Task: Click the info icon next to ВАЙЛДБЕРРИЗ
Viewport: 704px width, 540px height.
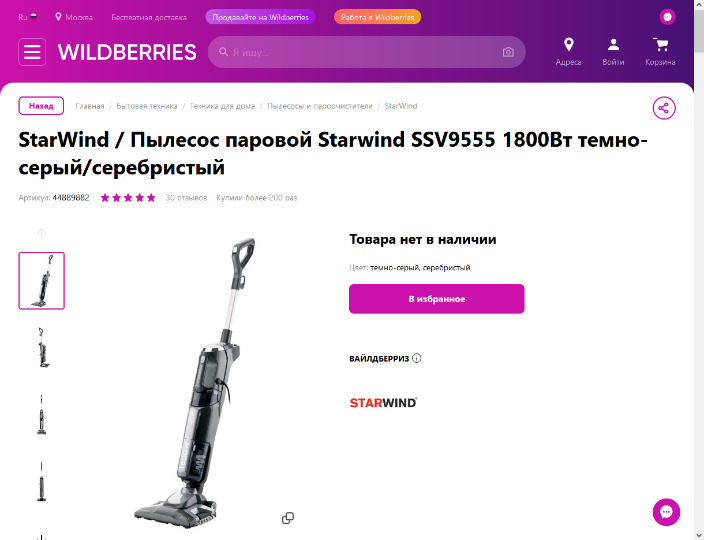Action: point(417,358)
